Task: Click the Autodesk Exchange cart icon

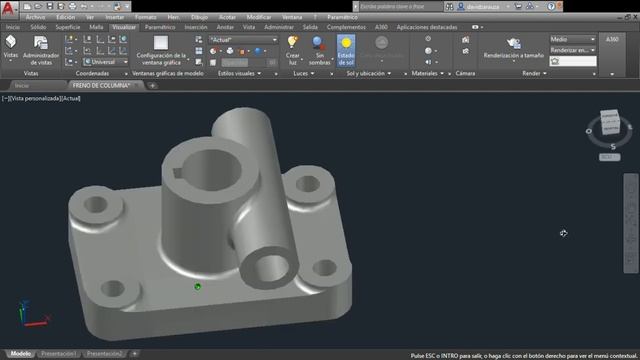Action: pos(518,6)
